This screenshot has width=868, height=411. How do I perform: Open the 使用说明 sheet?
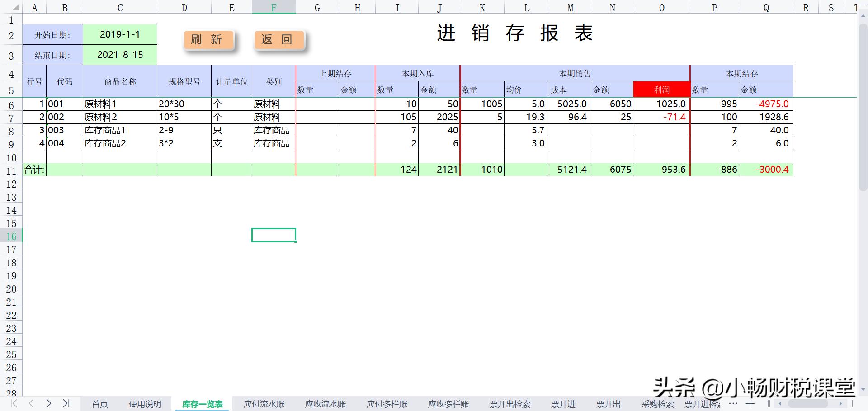pyautogui.click(x=145, y=404)
